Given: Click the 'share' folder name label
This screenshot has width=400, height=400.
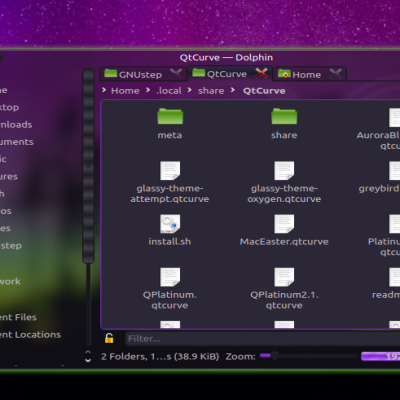Looking at the screenshot, I should [x=284, y=135].
